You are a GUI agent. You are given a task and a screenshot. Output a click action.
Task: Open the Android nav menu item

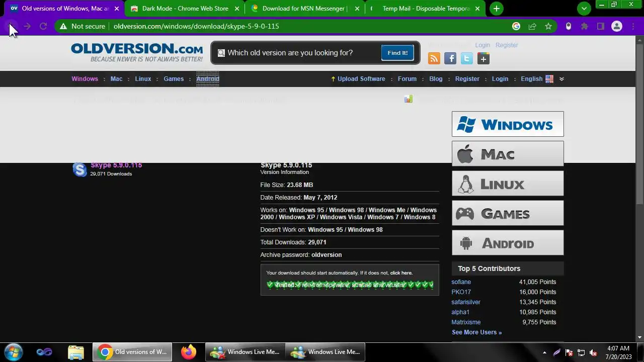(208, 79)
